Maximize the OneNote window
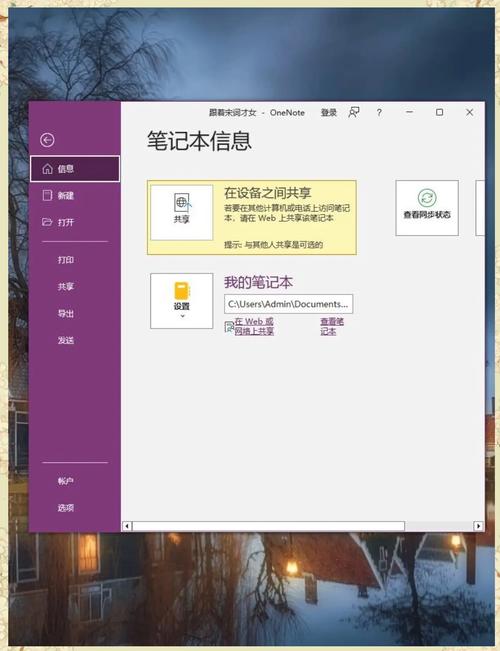 [x=439, y=112]
